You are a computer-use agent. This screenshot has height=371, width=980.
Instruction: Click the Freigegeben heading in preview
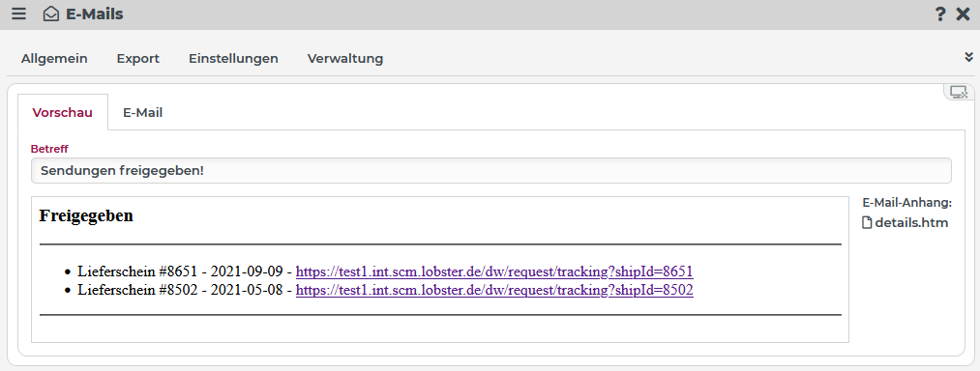click(x=86, y=216)
